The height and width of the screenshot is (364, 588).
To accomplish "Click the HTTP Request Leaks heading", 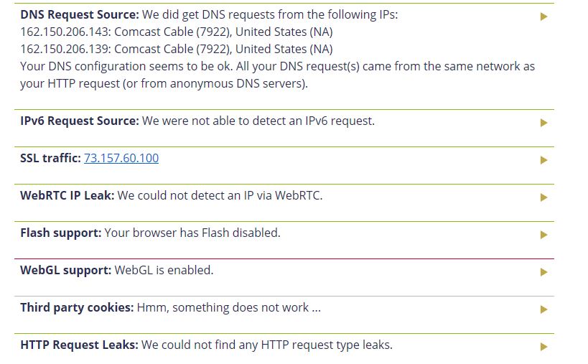I will pos(79,345).
